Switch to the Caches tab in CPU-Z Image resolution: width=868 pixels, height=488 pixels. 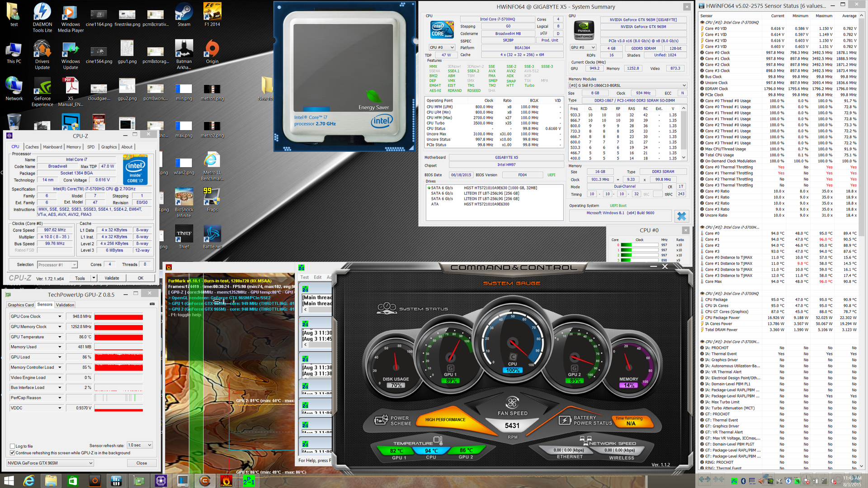pyautogui.click(x=32, y=147)
